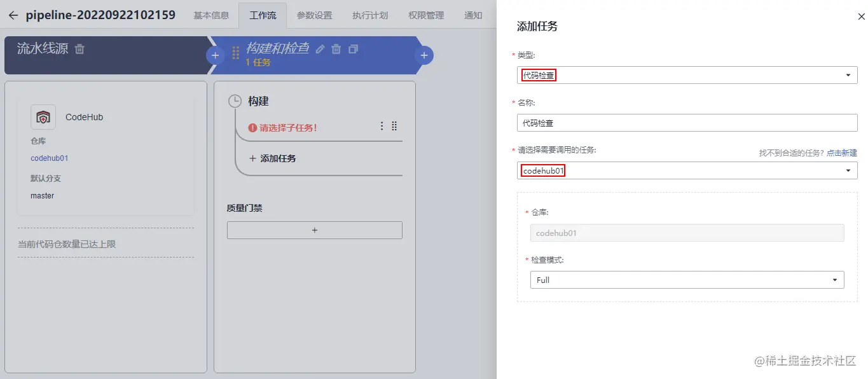
Task: Click the master branch text
Action: (x=43, y=196)
